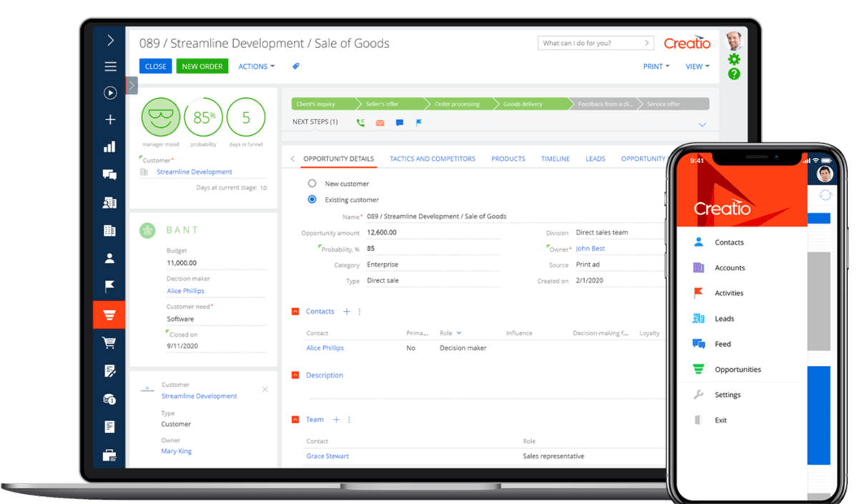Open the Team section three-dot menu
Screen dimensions: 858x504
pyautogui.click(x=350, y=420)
